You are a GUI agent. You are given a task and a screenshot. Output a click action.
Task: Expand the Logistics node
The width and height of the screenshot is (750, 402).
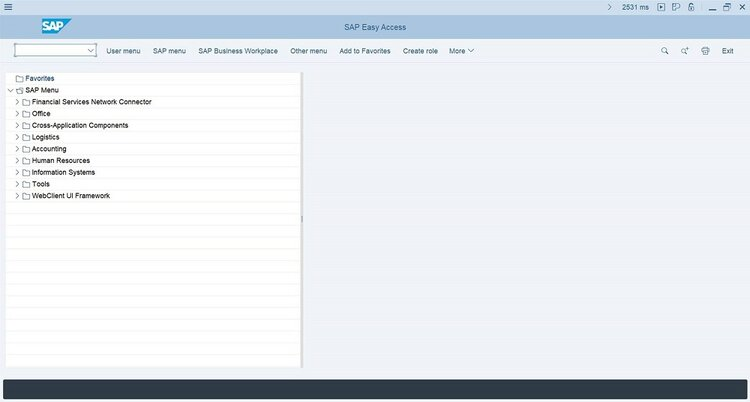point(17,137)
